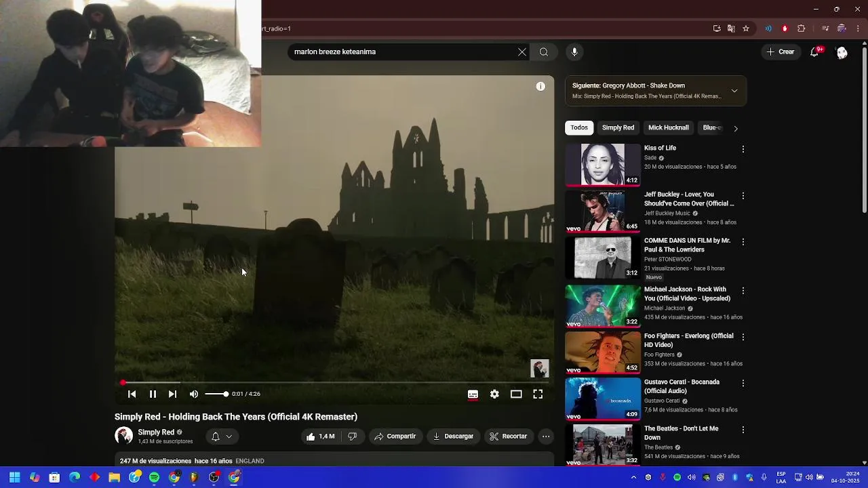The width and height of the screenshot is (868, 488).
Task: Toggle subtitles on the video player
Action: [473, 394]
